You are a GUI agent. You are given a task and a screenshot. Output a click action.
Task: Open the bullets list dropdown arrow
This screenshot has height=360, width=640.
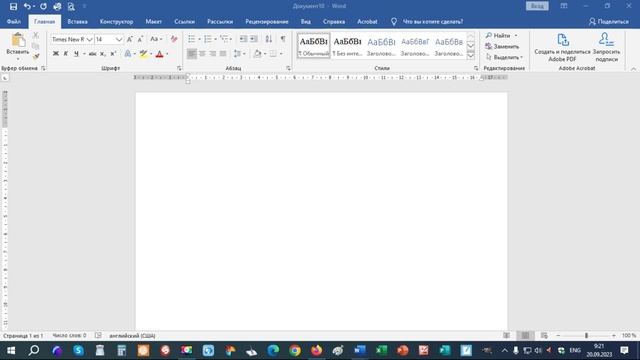pyautogui.click(x=199, y=39)
